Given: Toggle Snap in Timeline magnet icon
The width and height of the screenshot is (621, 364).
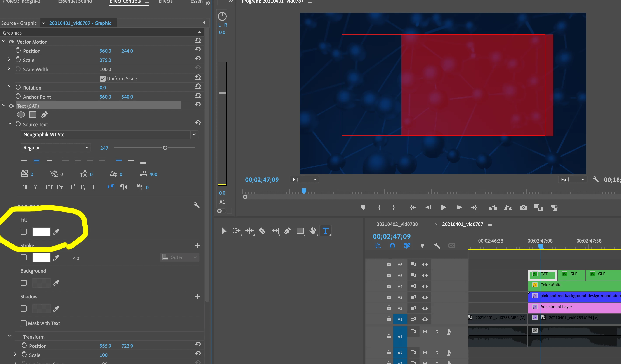Looking at the screenshot, I should coord(392,245).
